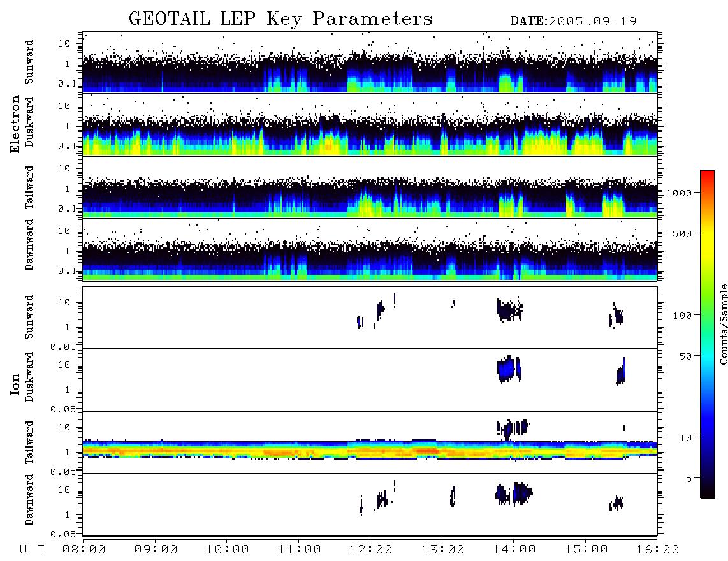Click the "U T" axis label
Image resolution: width=728 pixels, height=561 pixels.
[32, 550]
